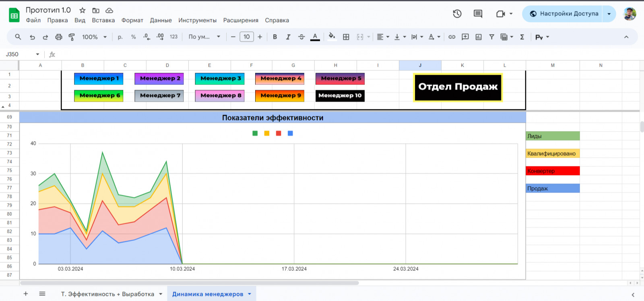Open the comments panel icon
The height and width of the screenshot is (301, 644).
pos(478,14)
